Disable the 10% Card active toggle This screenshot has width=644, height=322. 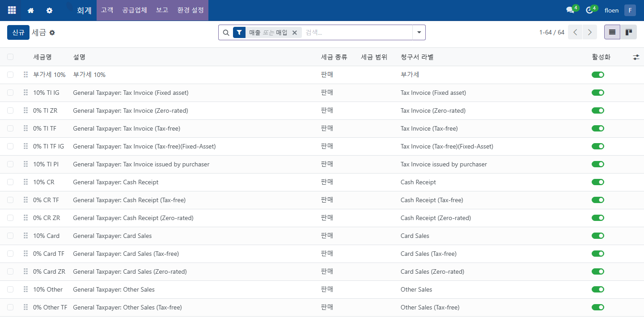click(x=598, y=236)
